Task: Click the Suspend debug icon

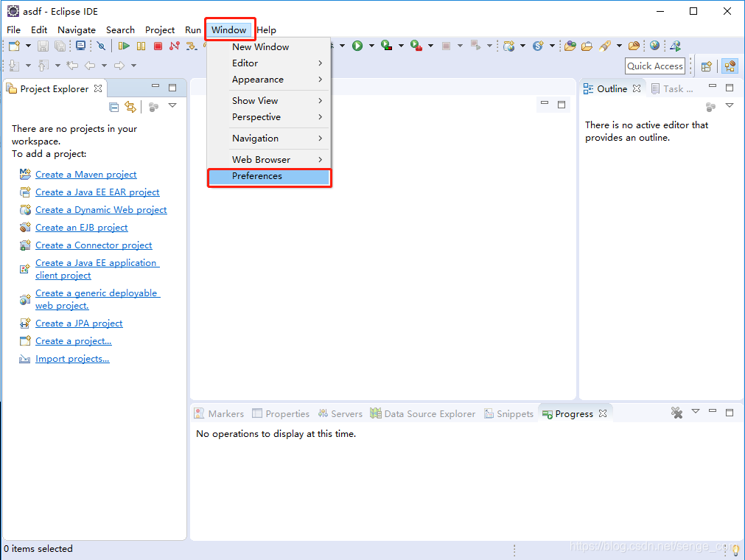Action: [141, 46]
